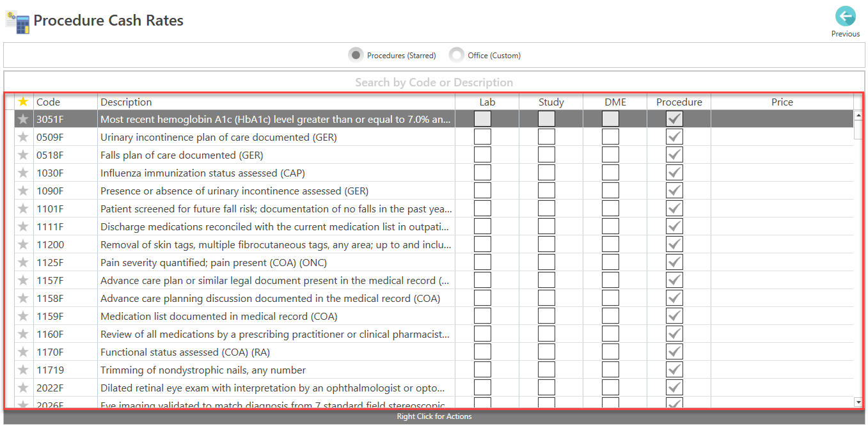Click the DME column header
868x426 pixels.
615,102
